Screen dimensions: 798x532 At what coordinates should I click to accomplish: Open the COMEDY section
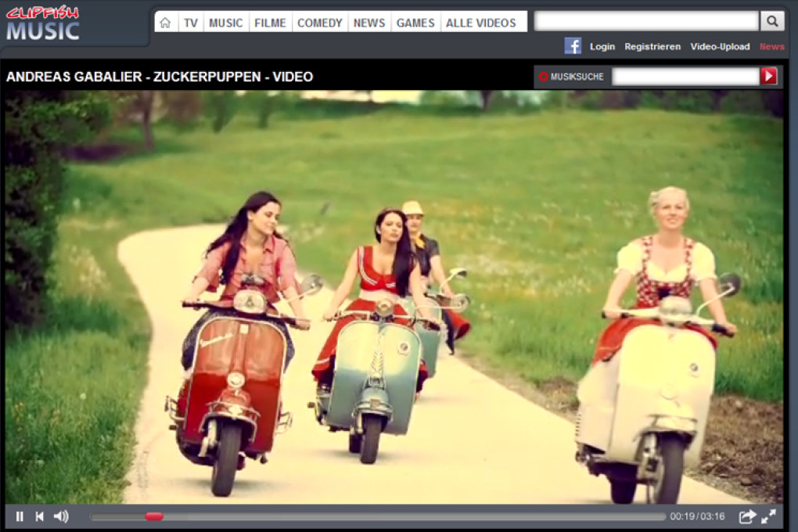(320, 23)
